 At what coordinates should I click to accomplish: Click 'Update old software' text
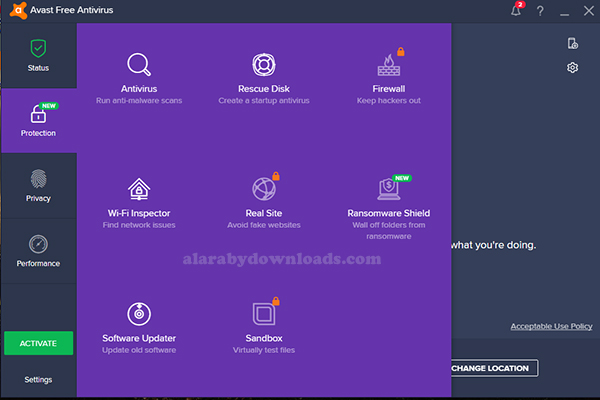139,350
